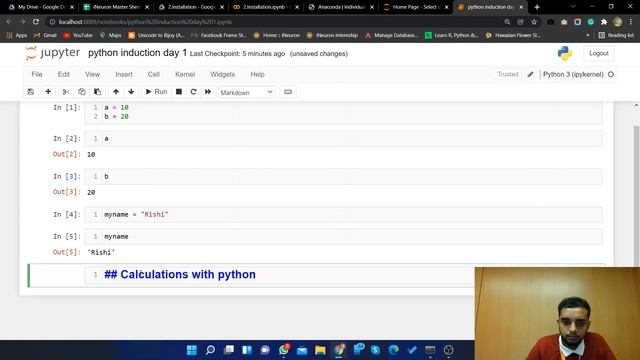
Task: Click the vertical page scrollbar
Action: point(636,195)
